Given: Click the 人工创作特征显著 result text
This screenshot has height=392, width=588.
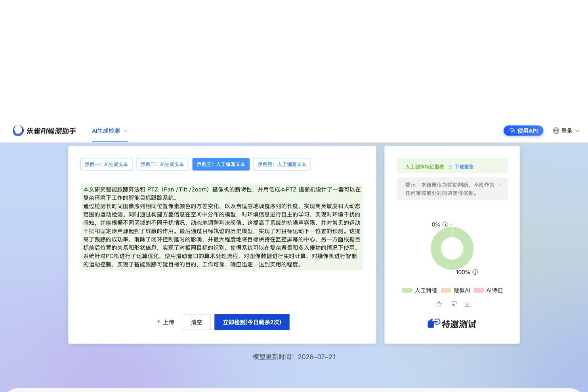Looking at the screenshot, I should 424,166.
